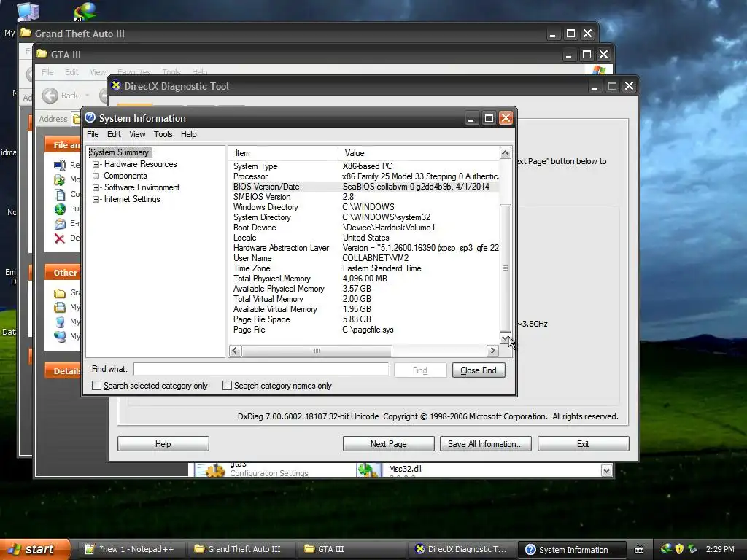Open the File menu in GTA III window

(47, 72)
